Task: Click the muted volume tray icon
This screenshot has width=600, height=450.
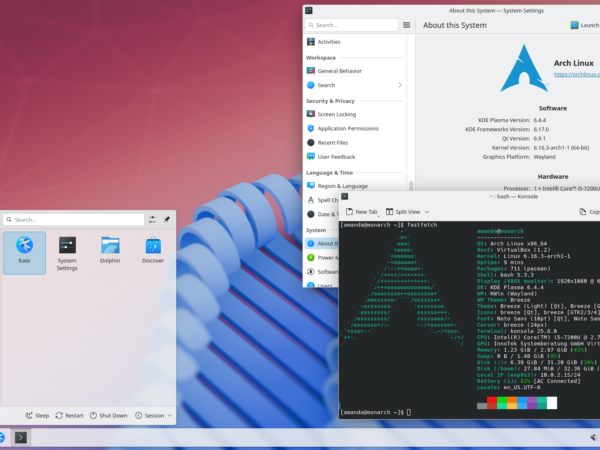Action: pos(593,437)
